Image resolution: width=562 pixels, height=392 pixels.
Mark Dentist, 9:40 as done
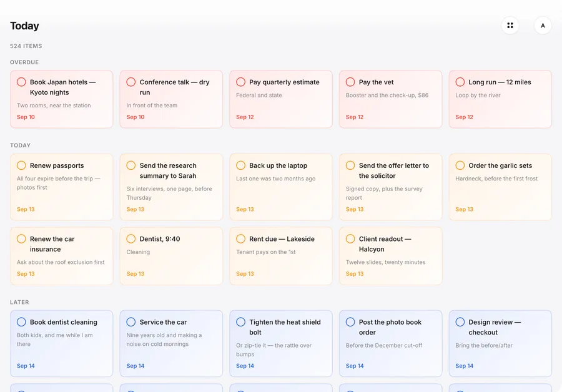(x=131, y=239)
